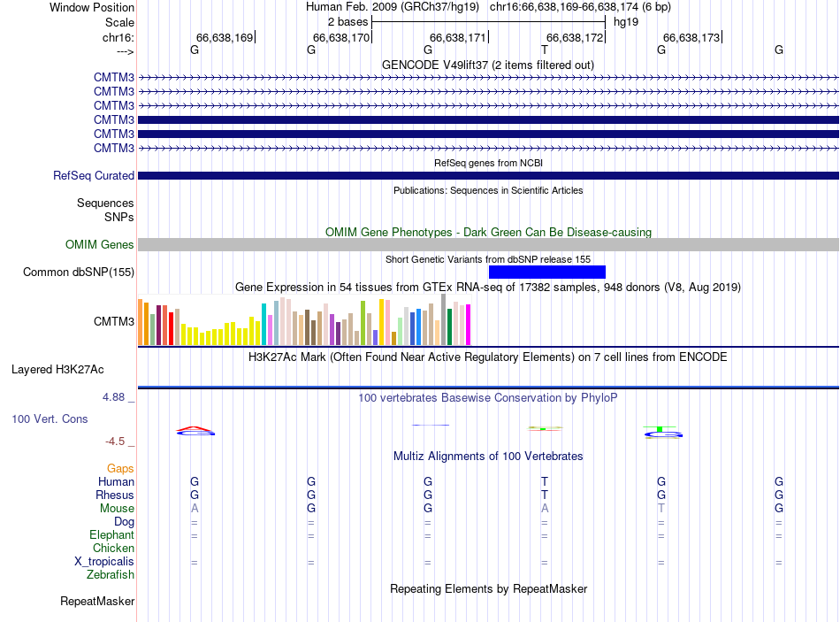Open the RefSeq genes from NCBI track title

[x=488, y=163]
